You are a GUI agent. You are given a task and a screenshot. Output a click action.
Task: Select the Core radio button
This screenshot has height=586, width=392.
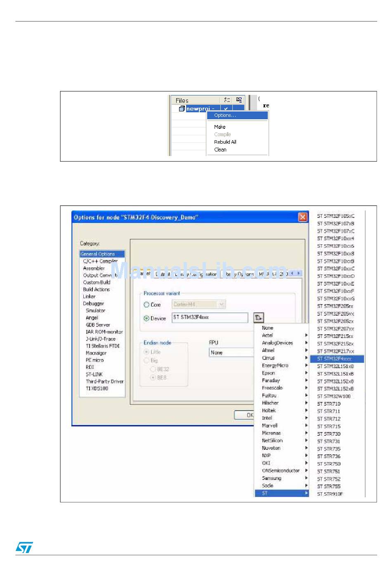pyautogui.click(x=146, y=305)
